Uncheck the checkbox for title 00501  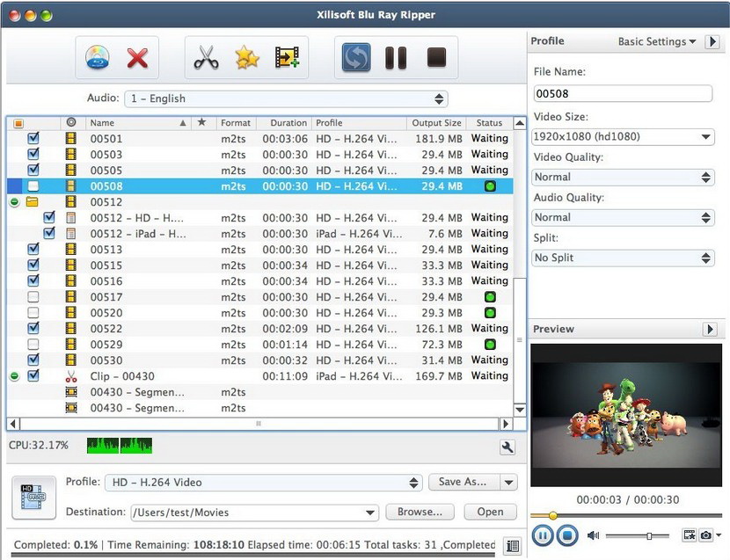(x=33, y=138)
